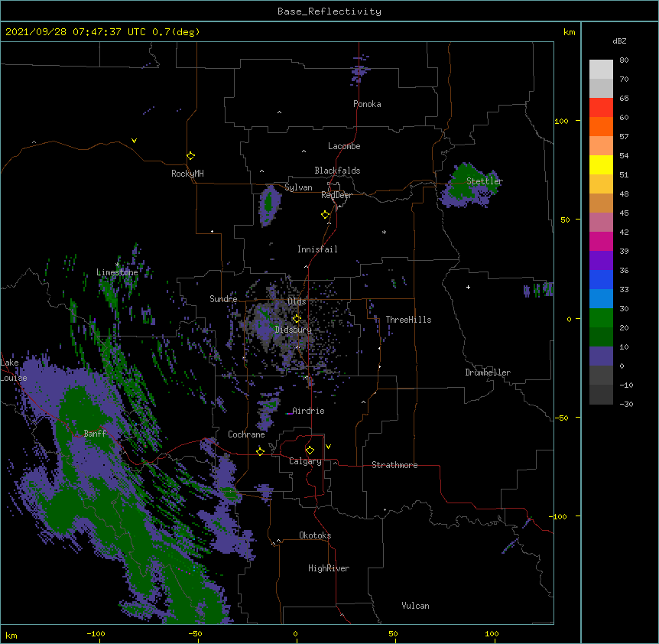Click the Okotoks map label
This screenshot has height=644, width=659.
pos(315,535)
